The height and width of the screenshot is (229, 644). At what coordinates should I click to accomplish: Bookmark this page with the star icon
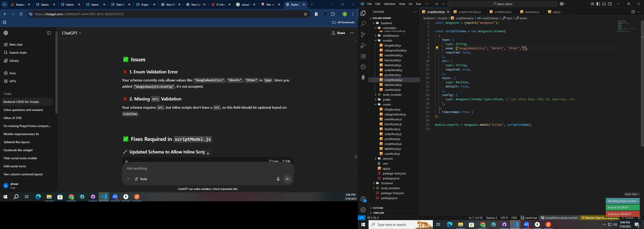pos(305,14)
